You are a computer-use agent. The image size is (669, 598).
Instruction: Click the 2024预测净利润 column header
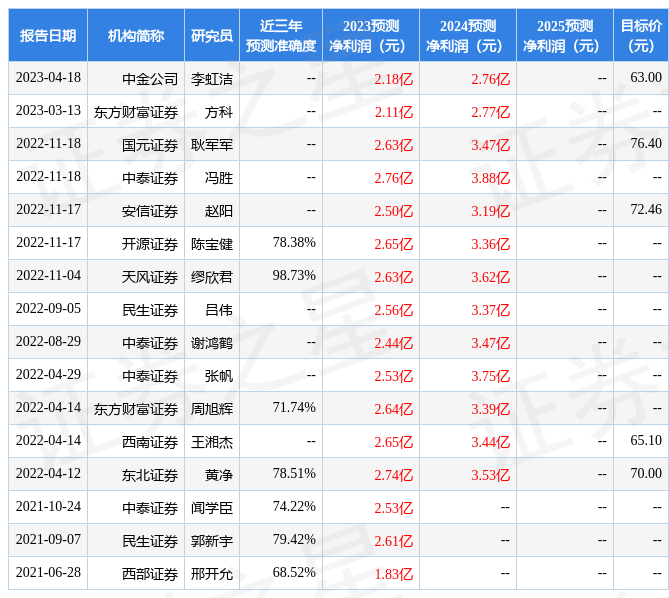468,35
